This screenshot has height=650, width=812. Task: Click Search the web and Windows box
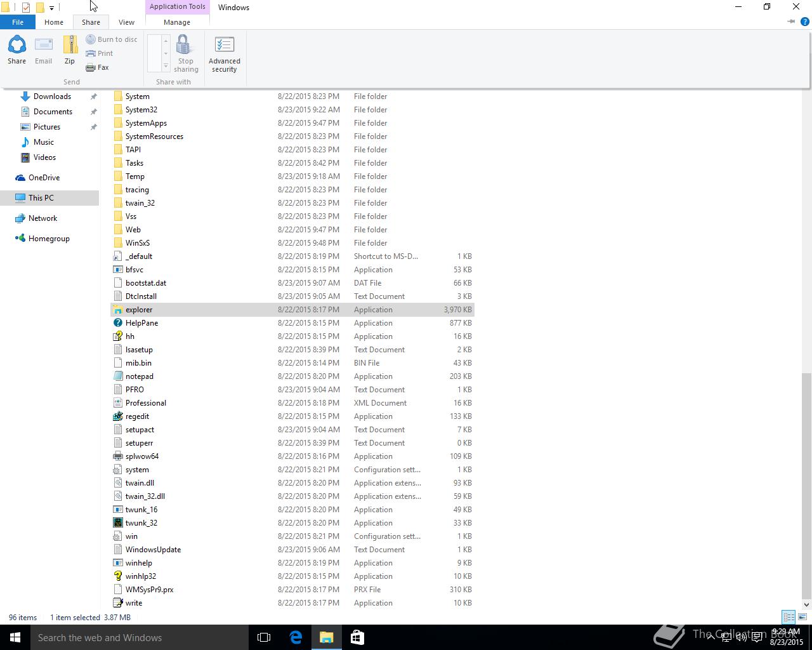pos(140,637)
